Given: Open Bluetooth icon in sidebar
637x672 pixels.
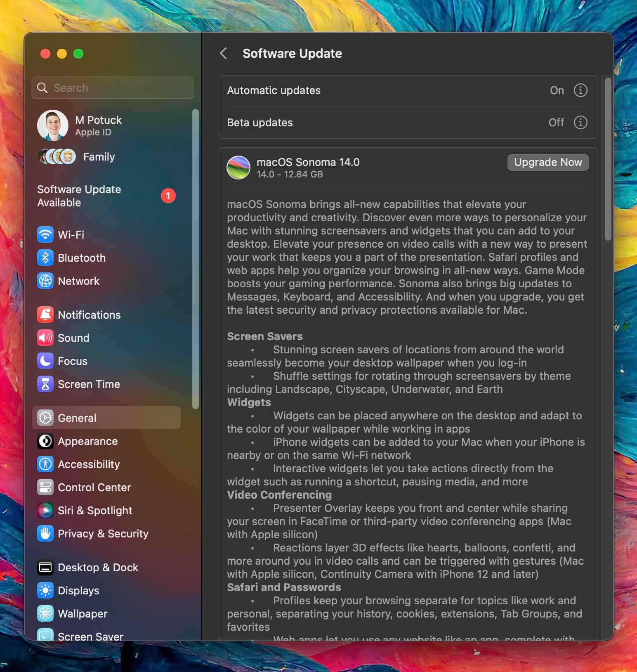Looking at the screenshot, I should tap(45, 258).
